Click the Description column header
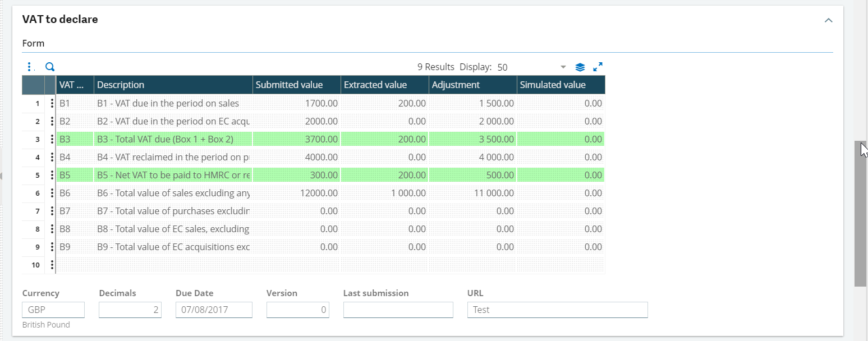 click(x=173, y=85)
